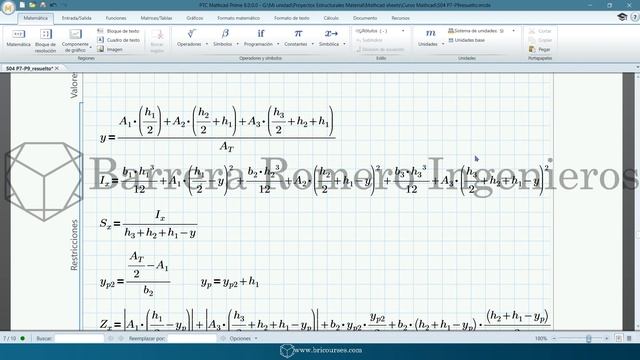Screen dimensions: 640x360
Task: Click the Save icon in quick access toolbar
Action: coord(42,5)
